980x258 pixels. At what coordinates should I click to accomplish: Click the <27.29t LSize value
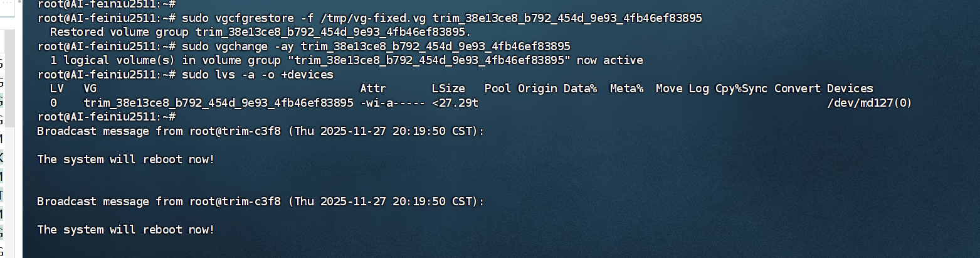455,102
